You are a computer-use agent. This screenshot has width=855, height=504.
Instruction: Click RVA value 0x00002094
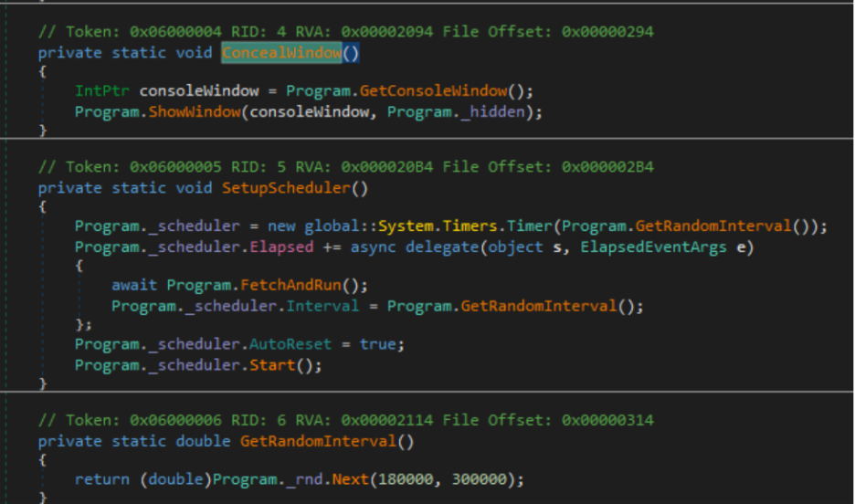(x=387, y=32)
